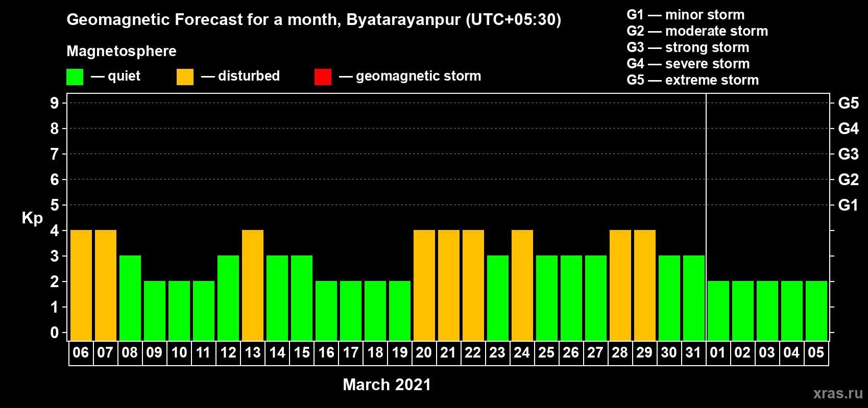Click the Kp axis title
Image resolution: width=868 pixels, height=408 pixels.
(32, 218)
